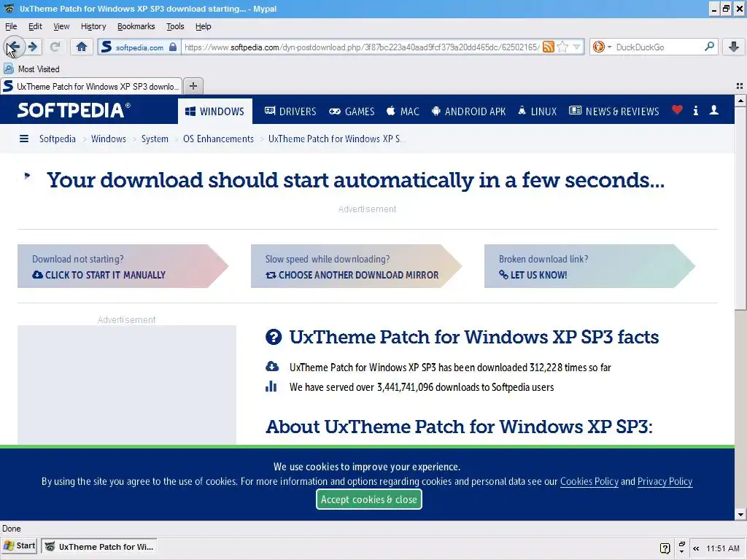747x560 pixels.
Task: Click the taskbar clock showing 11:51 AM
Action: pos(723,548)
